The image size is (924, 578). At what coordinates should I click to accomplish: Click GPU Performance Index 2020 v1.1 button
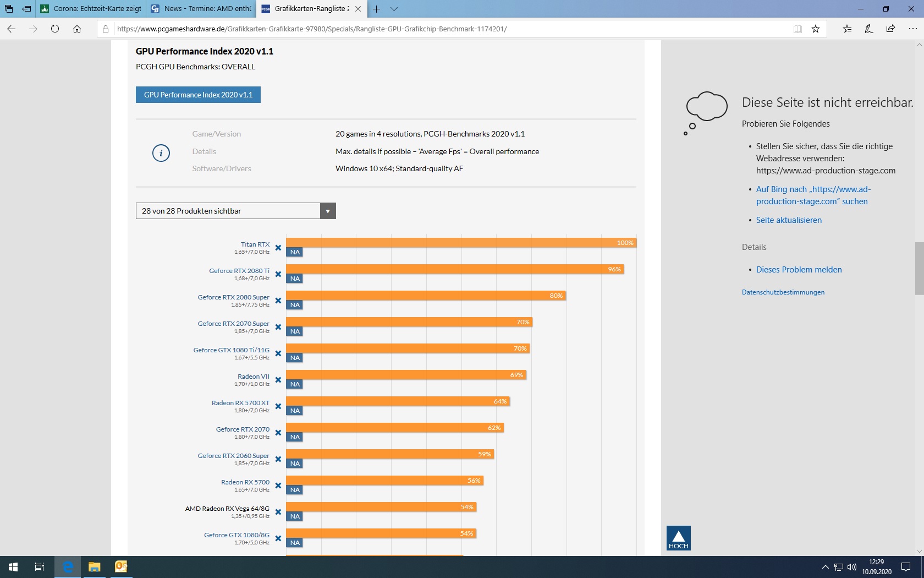pos(198,95)
